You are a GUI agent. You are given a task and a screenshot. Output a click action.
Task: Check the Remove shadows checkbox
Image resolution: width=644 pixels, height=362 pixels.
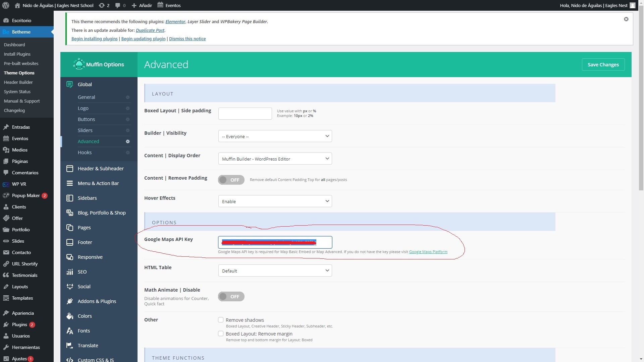point(221,320)
